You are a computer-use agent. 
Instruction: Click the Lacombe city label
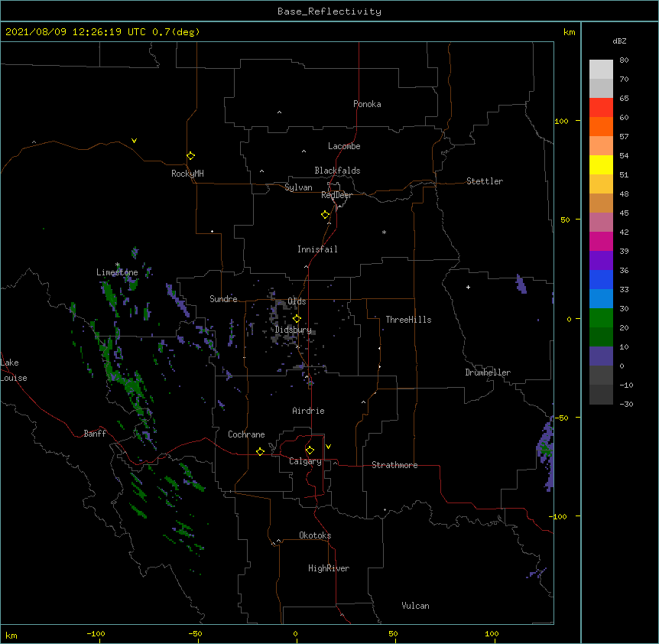pos(344,146)
